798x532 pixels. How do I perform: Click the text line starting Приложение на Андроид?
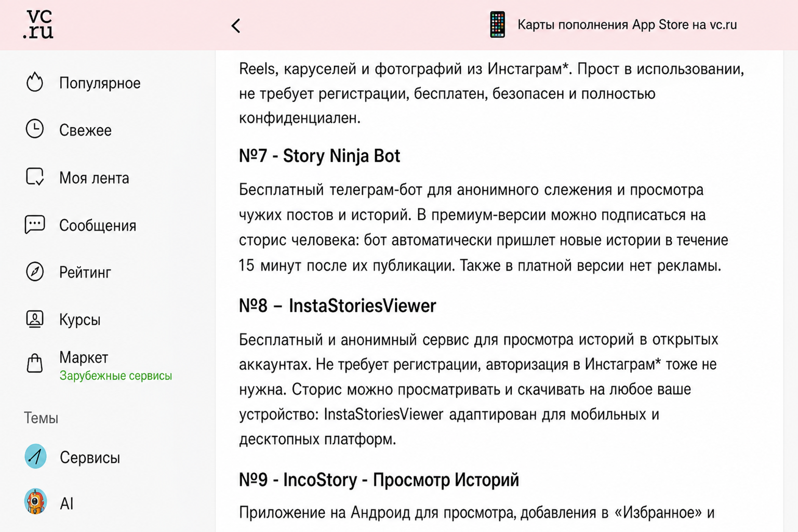pyautogui.click(x=477, y=513)
